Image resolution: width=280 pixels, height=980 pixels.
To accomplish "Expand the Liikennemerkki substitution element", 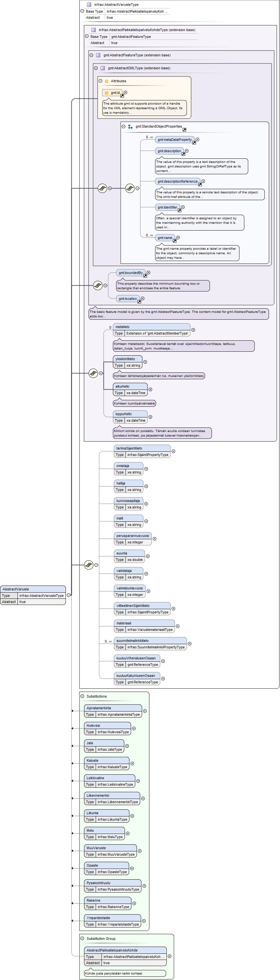I will (x=143, y=799).
